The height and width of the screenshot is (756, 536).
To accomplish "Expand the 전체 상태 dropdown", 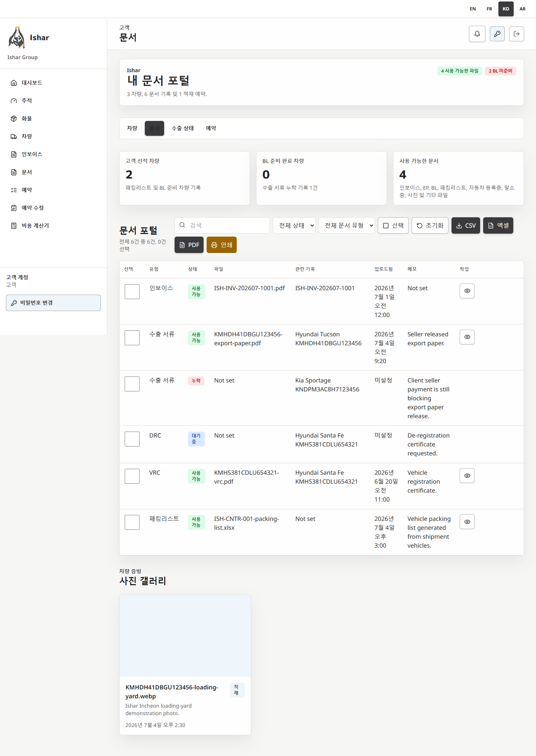I will [x=294, y=225].
